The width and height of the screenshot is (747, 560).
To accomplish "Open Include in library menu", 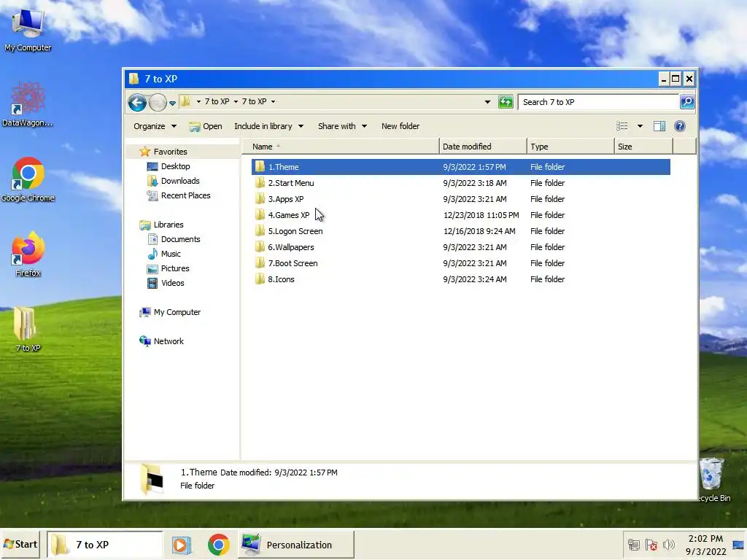I will pos(268,126).
